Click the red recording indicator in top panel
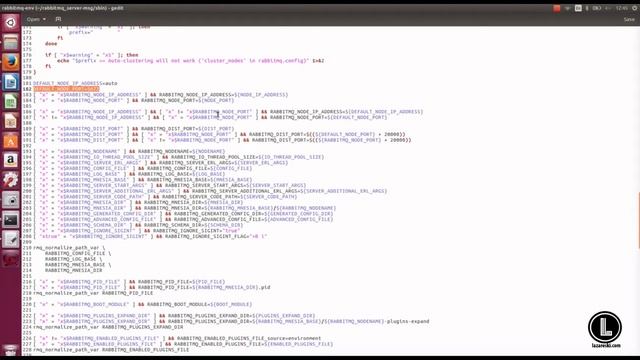Image resolution: width=640 pixels, height=360 pixels. (556, 8)
